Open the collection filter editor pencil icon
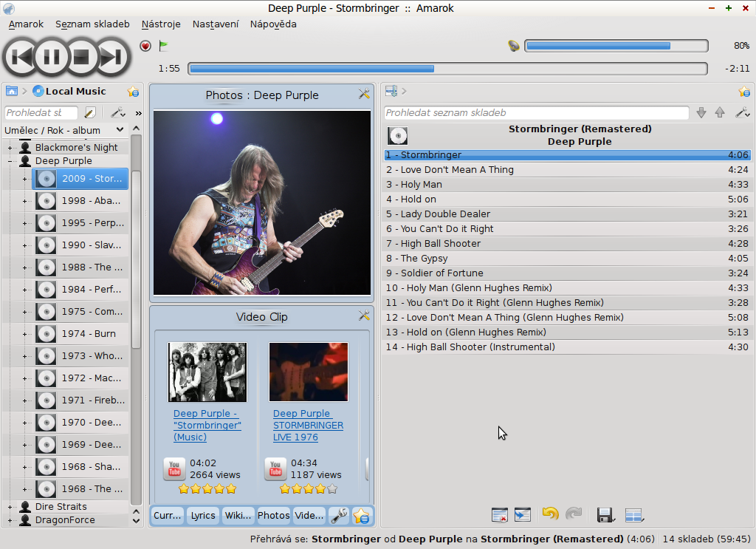This screenshot has height=549, width=756. (89, 113)
